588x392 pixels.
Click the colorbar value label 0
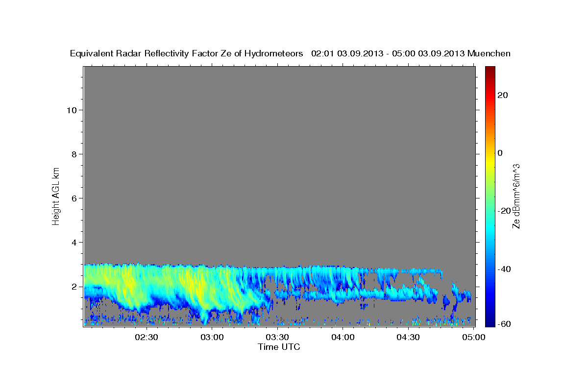(500, 153)
